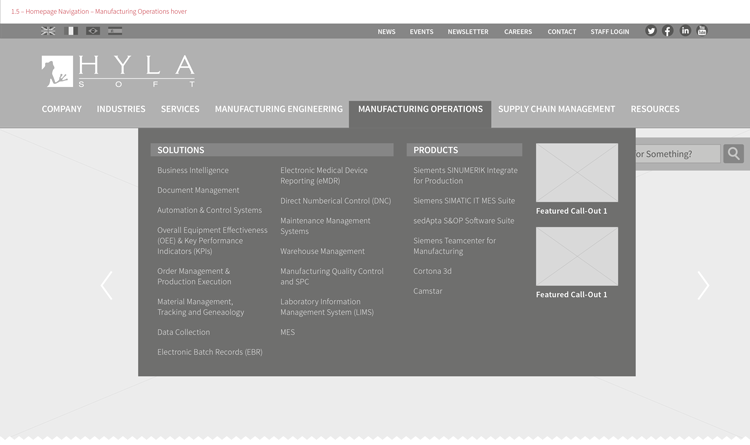This screenshot has height=445, width=750.
Task: Open Siemens SINUMERIK Integrate for Production
Action: tap(465, 176)
